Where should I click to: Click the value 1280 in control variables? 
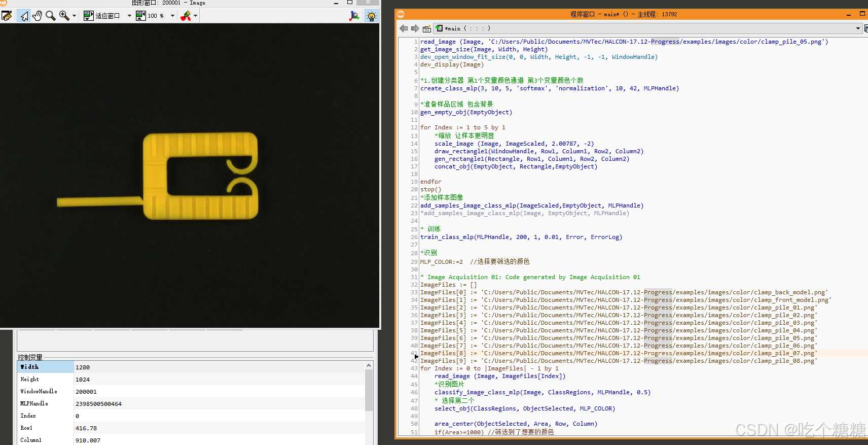pos(83,367)
